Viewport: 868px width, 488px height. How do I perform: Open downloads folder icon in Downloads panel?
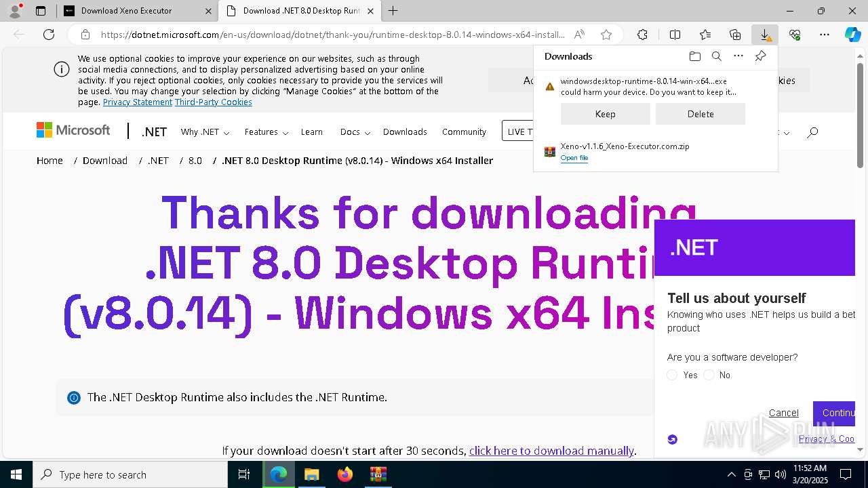(695, 56)
